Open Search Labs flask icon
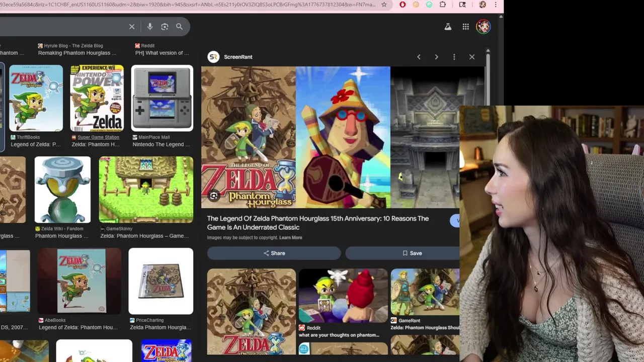 [448, 27]
